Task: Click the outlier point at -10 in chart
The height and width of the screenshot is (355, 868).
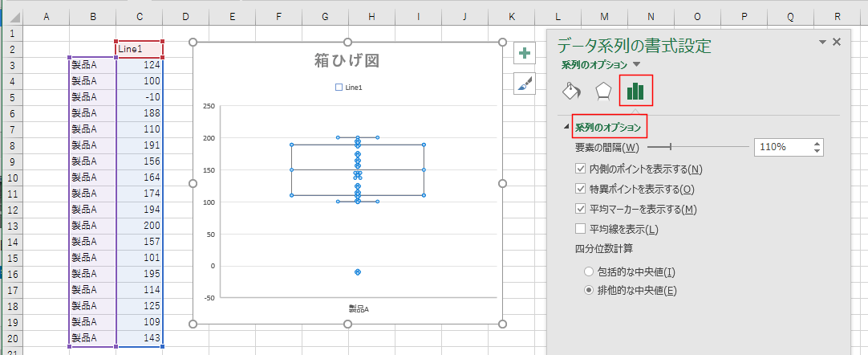Action: (358, 272)
